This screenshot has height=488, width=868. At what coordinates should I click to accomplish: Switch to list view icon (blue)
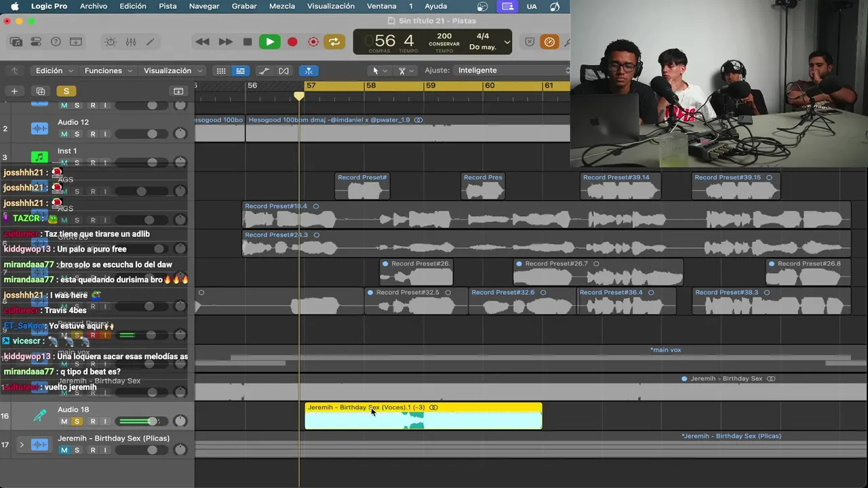pos(240,70)
